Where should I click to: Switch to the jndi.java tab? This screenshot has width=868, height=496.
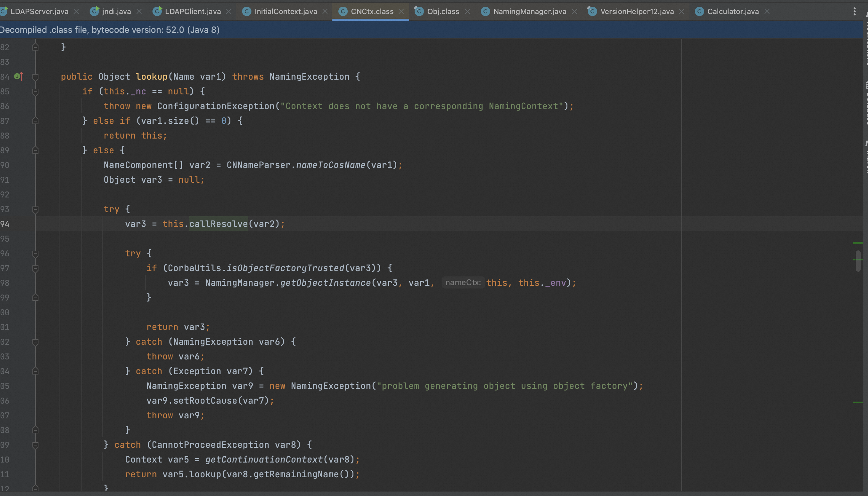pyautogui.click(x=116, y=11)
